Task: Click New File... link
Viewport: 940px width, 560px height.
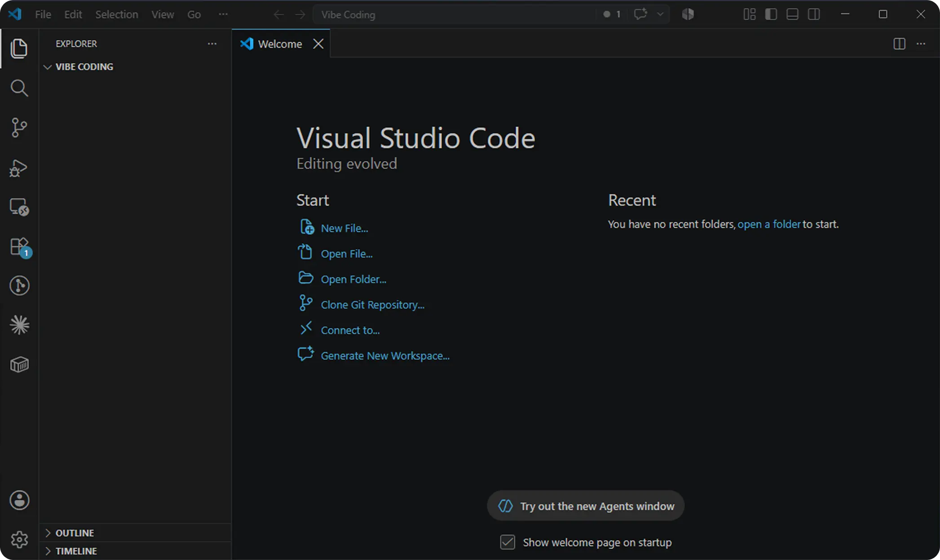Action: pyautogui.click(x=344, y=228)
